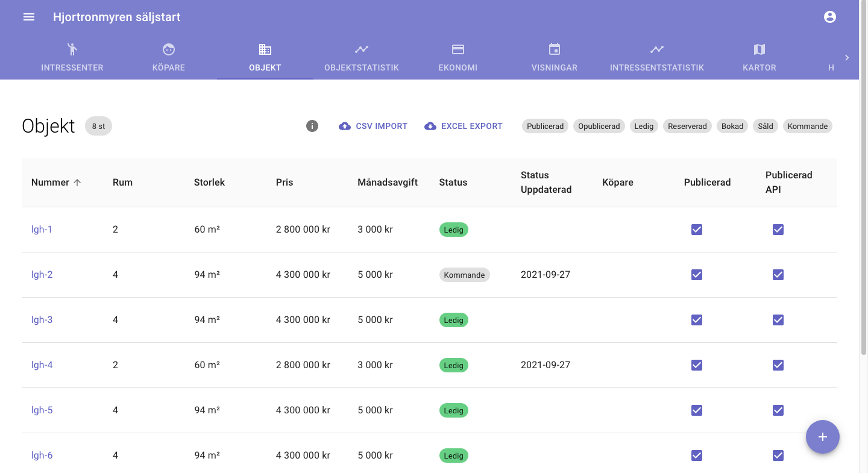Open the lgh-3 object link
The width and height of the screenshot is (868, 473).
click(42, 320)
